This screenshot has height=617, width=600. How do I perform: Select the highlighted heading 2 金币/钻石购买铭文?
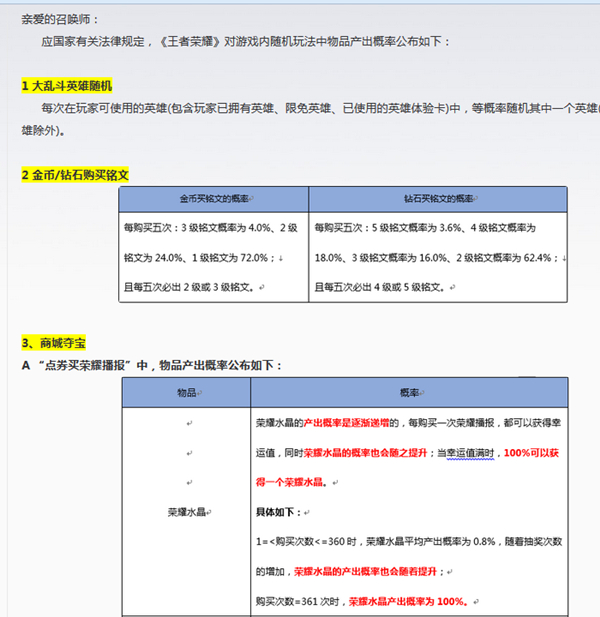tap(75, 174)
